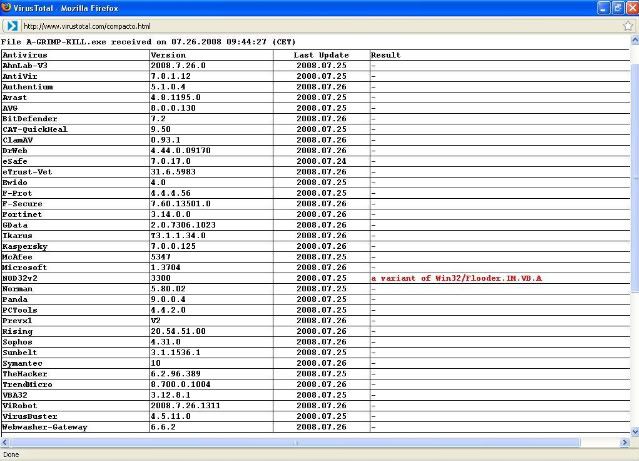Click the 'TheHacker' antivirus name
This screenshot has width=639, height=461.
pyautogui.click(x=24, y=374)
